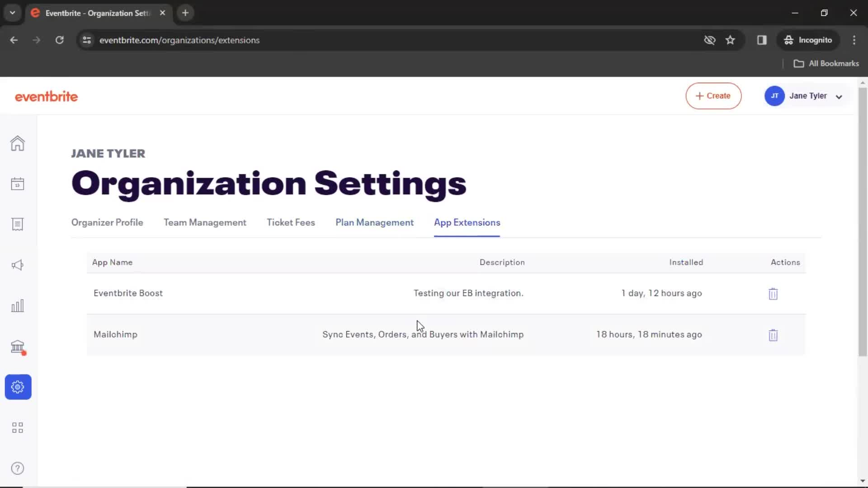Click the Mailchimp sync description text

[x=423, y=335]
